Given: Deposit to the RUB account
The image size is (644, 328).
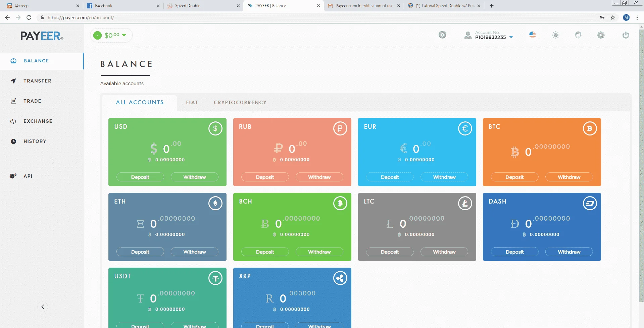Looking at the screenshot, I should coord(265,177).
